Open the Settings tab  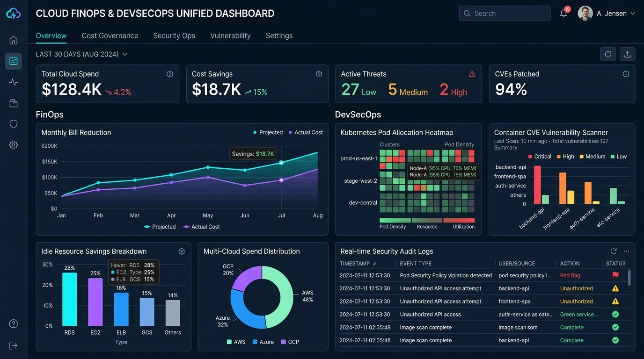coord(279,36)
